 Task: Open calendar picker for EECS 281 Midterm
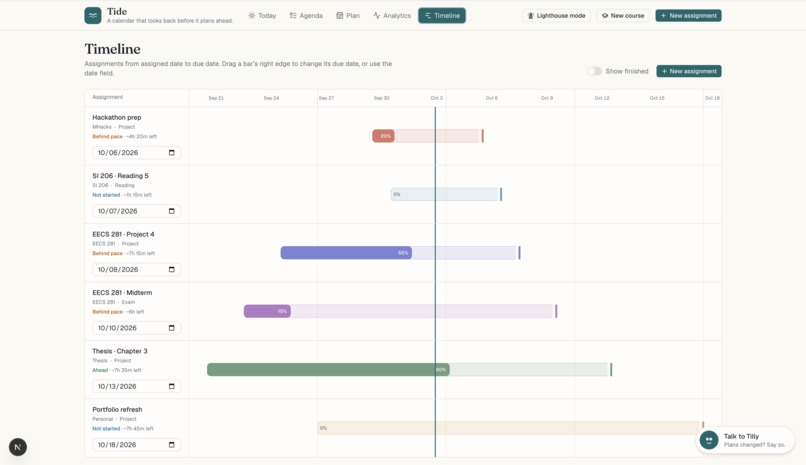[x=172, y=328]
